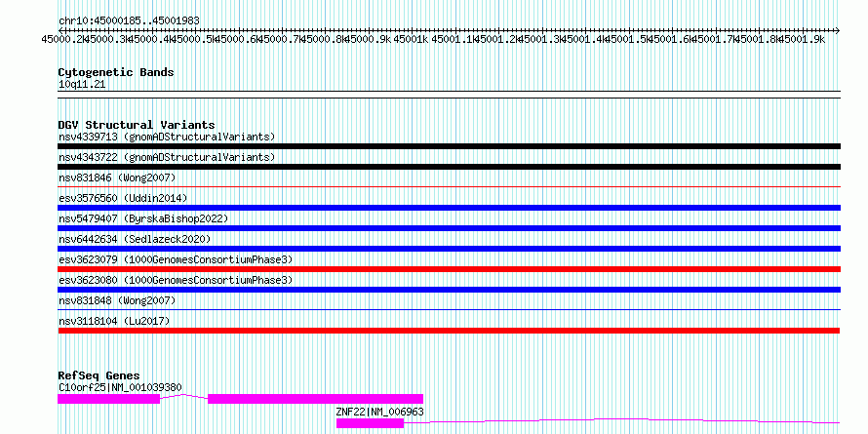
Task: Click the 45001k ruler tick label
Action: [411, 39]
